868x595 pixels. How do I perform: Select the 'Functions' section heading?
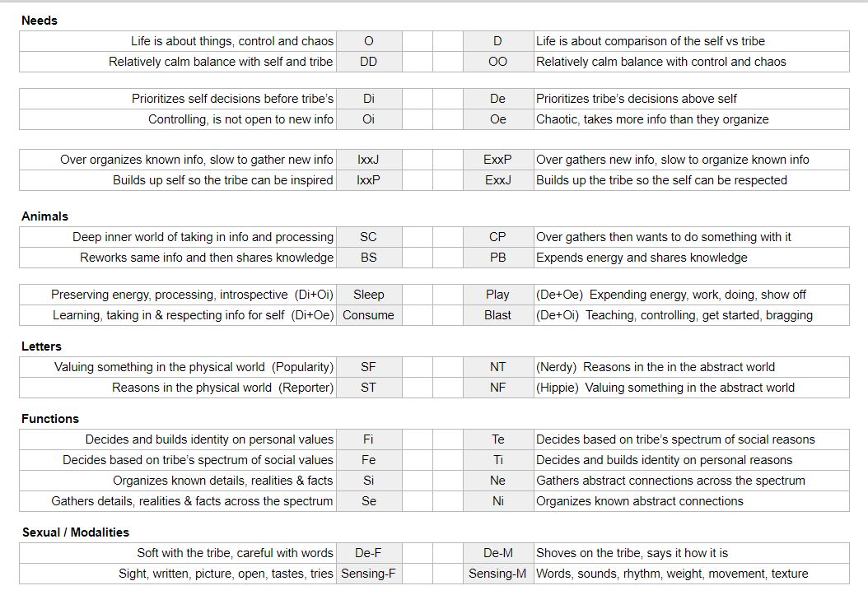point(49,419)
